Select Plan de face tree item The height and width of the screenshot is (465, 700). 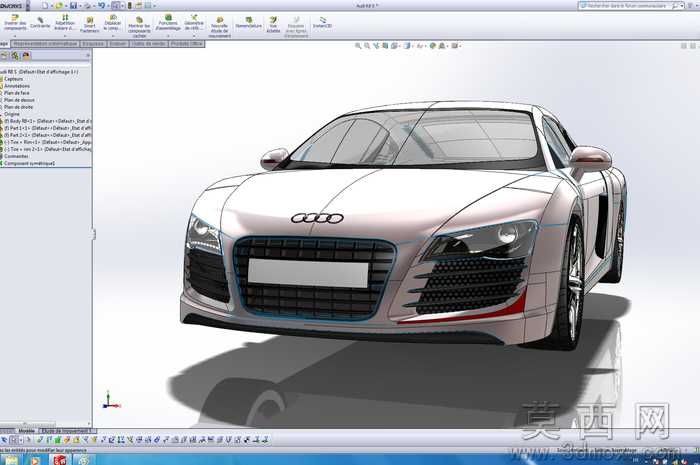tap(17, 93)
